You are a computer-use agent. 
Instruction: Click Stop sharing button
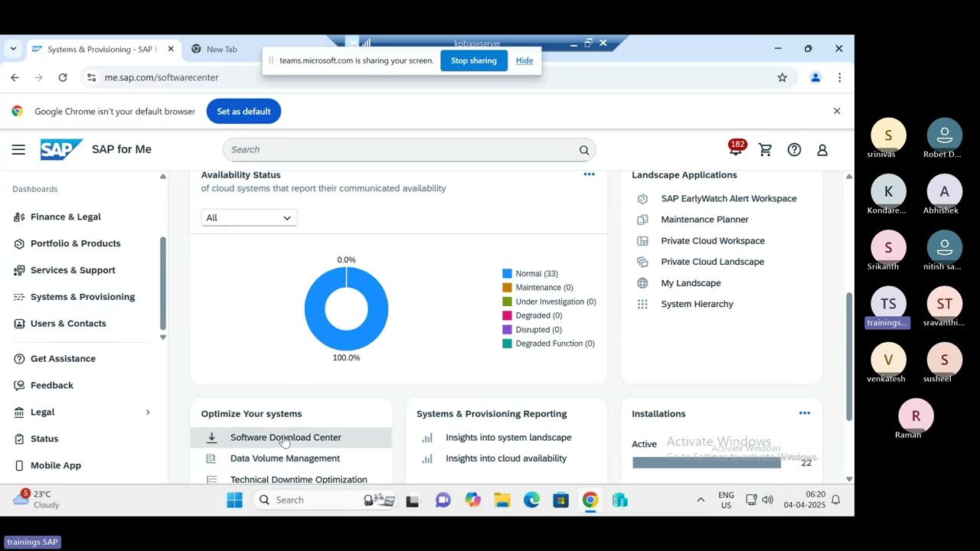[x=474, y=60]
